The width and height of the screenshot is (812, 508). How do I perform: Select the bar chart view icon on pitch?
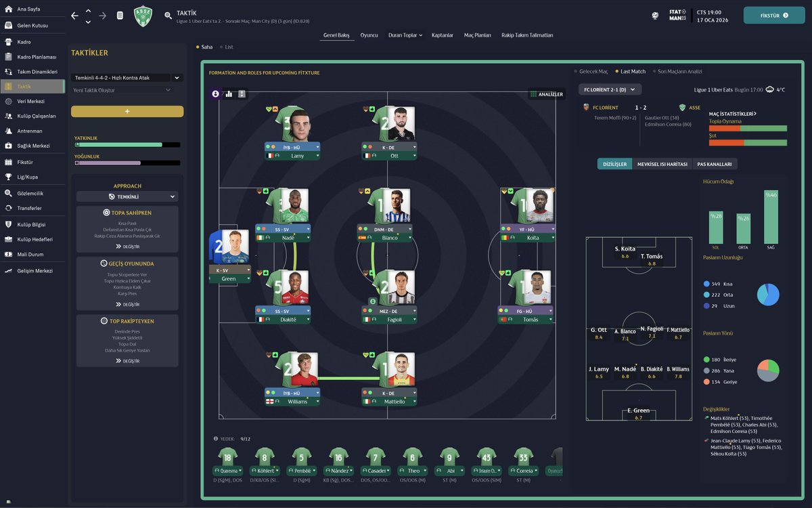[229, 94]
